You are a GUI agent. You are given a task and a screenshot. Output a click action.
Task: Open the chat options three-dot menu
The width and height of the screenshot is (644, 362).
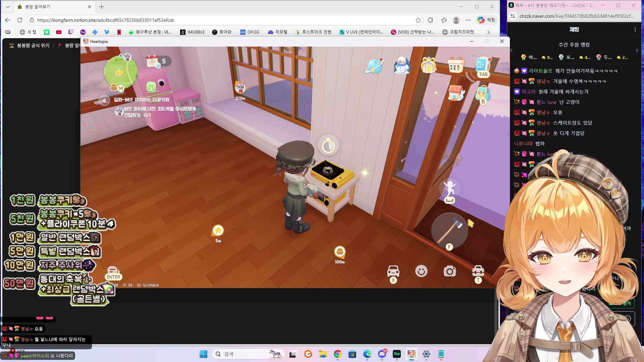coord(635,29)
